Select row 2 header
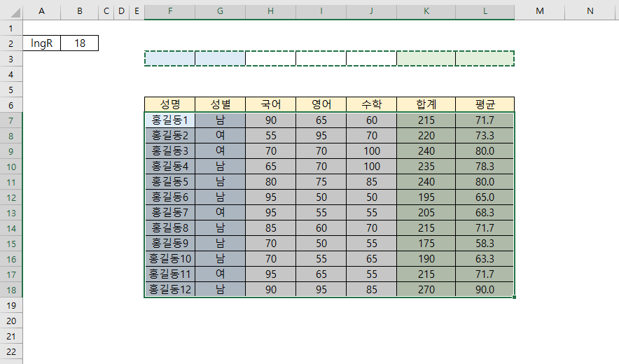This screenshot has height=364, width=619. 11,43
